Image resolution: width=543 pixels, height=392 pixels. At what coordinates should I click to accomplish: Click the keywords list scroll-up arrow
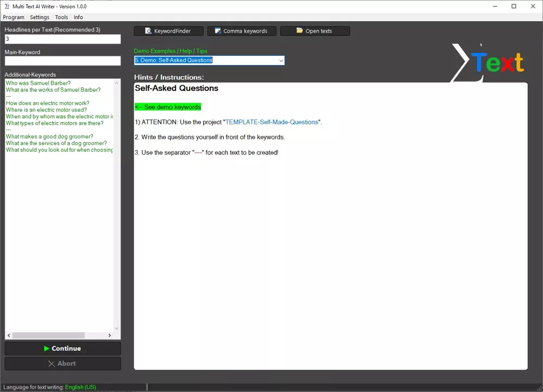pyautogui.click(x=117, y=83)
